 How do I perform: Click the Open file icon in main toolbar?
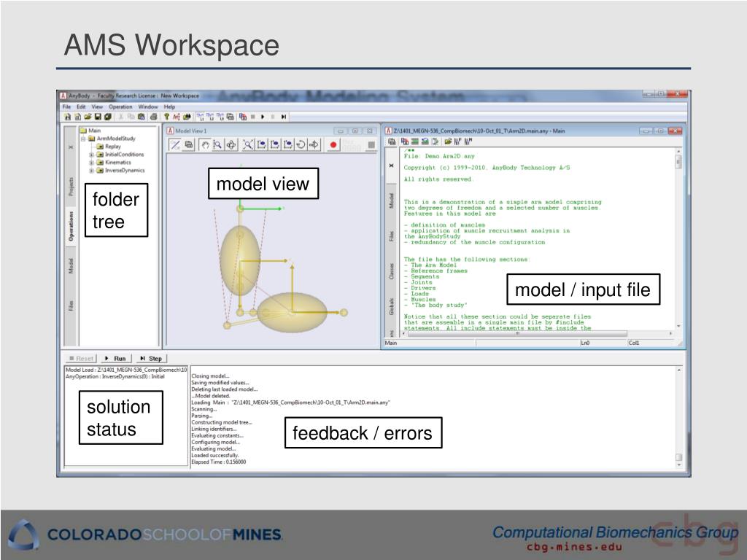[88, 117]
